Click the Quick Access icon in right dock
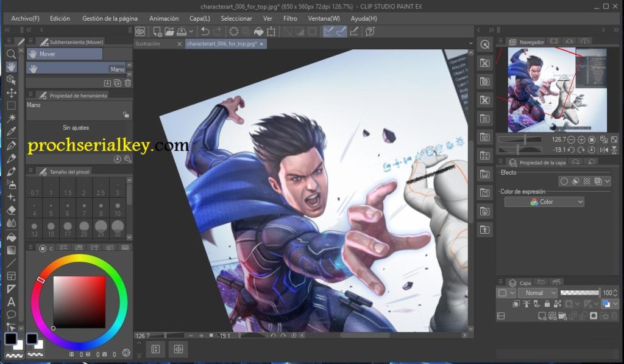 click(484, 44)
